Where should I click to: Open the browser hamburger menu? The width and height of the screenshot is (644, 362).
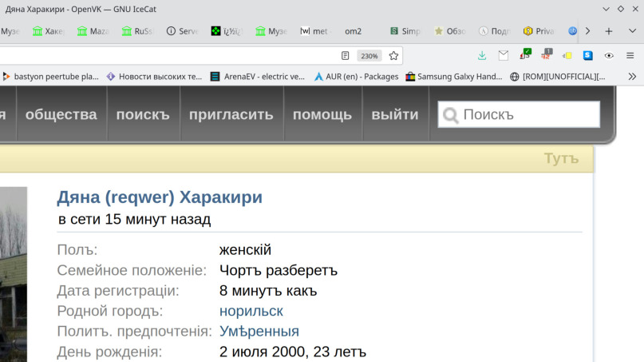tap(630, 56)
